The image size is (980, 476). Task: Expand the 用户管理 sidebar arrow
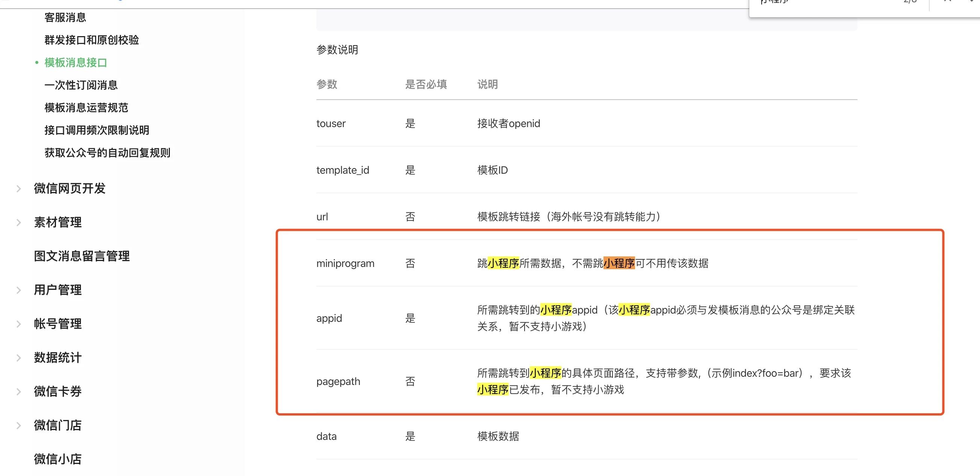click(x=18, y=290)
